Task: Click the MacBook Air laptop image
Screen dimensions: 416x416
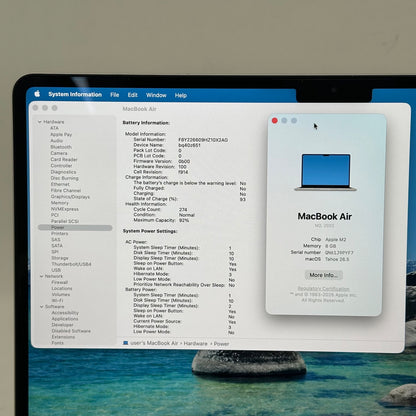Action: coord(325,172)
